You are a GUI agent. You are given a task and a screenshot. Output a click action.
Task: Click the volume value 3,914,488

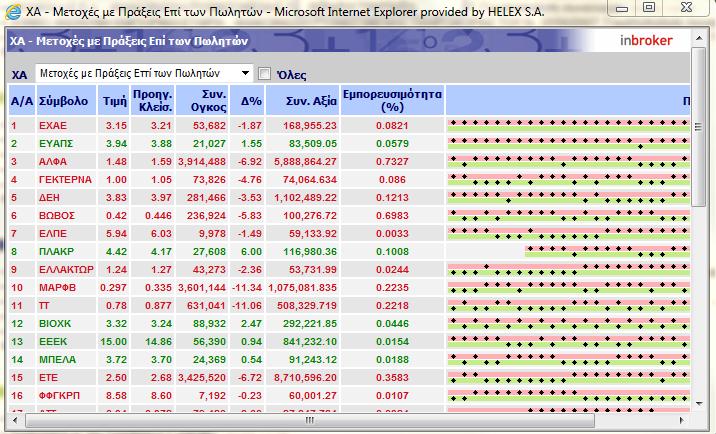tap(202, 161)
